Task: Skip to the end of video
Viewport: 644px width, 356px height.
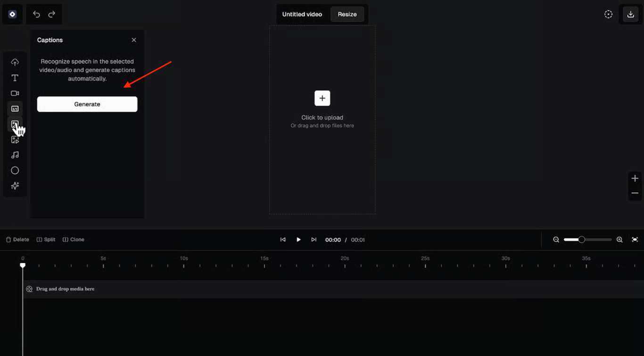Action: tap(314, 240)
